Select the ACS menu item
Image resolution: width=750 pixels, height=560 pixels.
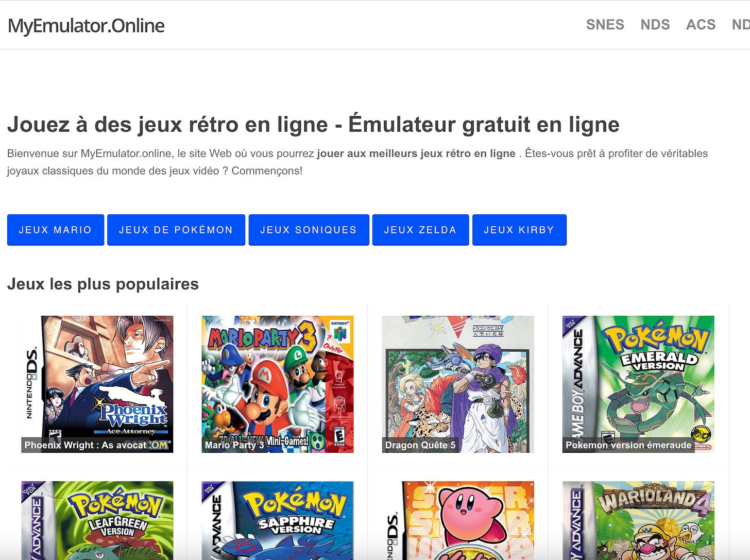click(x=701, y=25)
